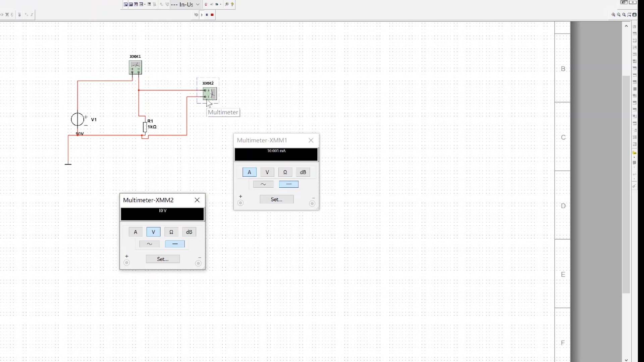Close the Multimeter-XMM2 window
644x362 pixels.
197,200
